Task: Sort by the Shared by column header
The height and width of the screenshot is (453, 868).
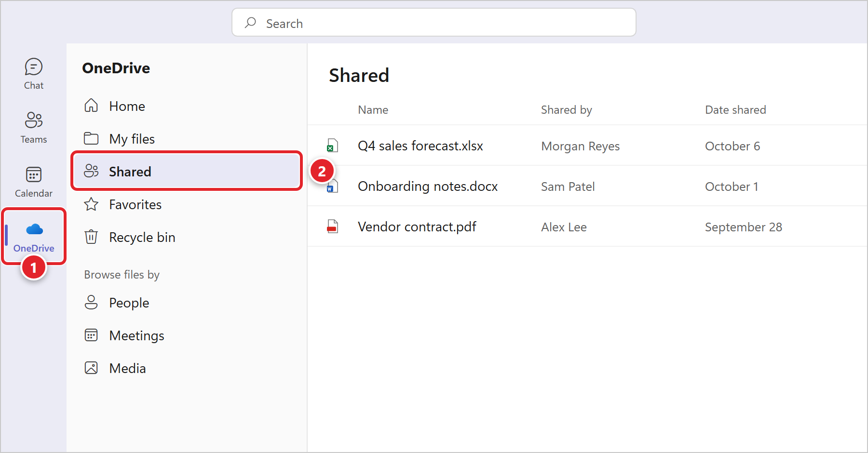Action: (566, 110)
